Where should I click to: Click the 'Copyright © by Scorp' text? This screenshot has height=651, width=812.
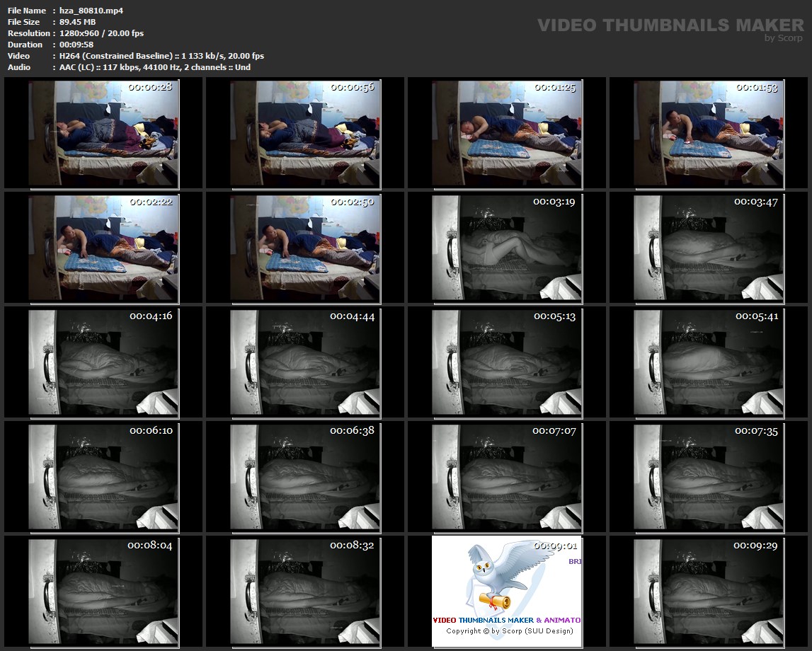[509, 631]
